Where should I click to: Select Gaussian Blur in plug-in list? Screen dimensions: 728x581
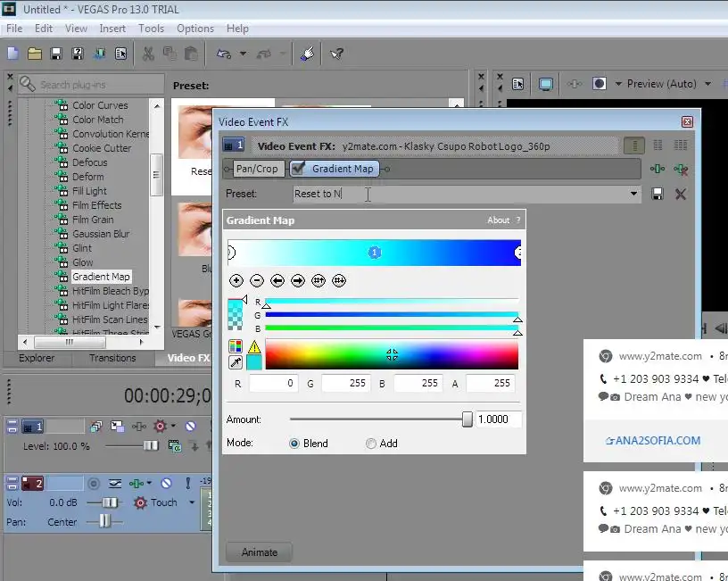coord(101,234)
